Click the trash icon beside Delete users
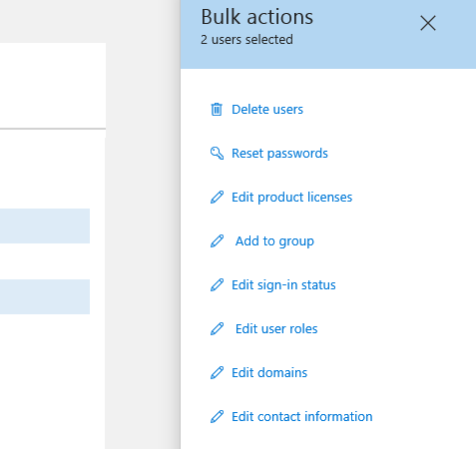476x449 pixels. pyautogui.click(x=217, y=109)
